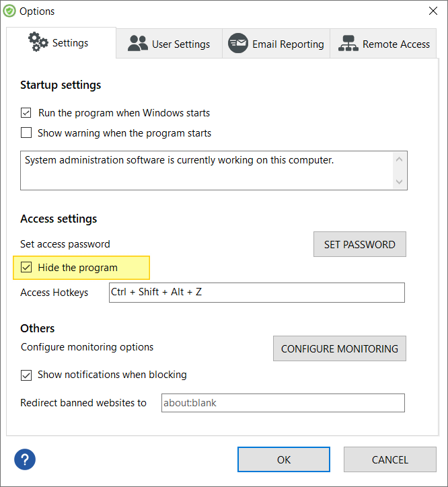
Task: Click the SET PASSWORD button
Action: 360,244
